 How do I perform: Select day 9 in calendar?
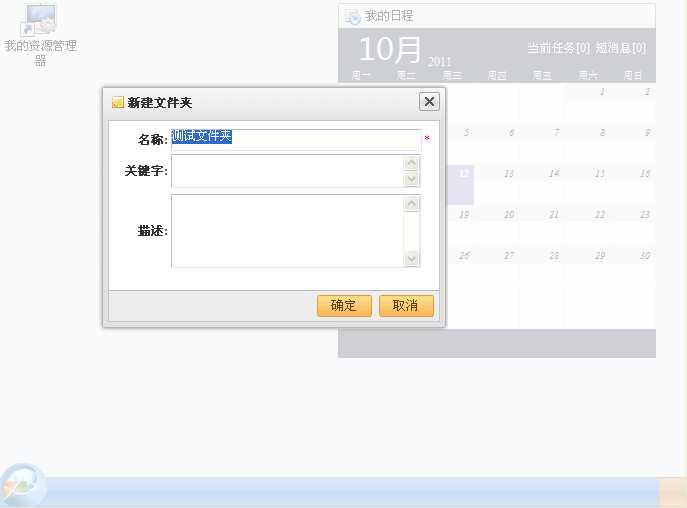pyautogui.click(x=633, y=144)
